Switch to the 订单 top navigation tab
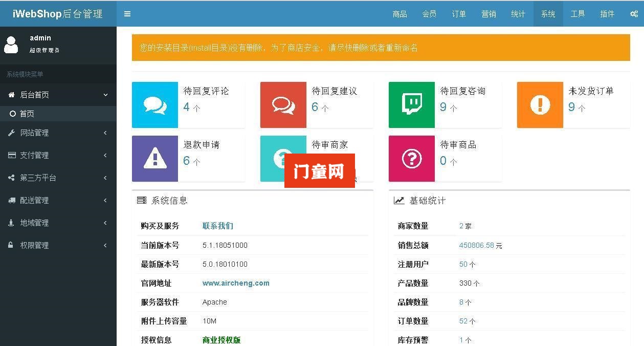This screenshot has height=346, width=644. [x=459, y=14]
